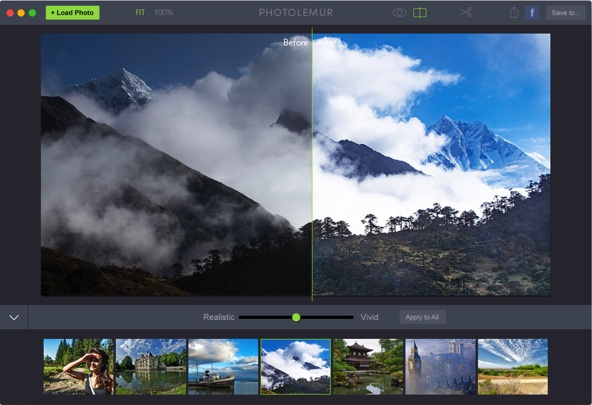
Task: Select the Big Ben thumbnail
Action: (441, 367)
